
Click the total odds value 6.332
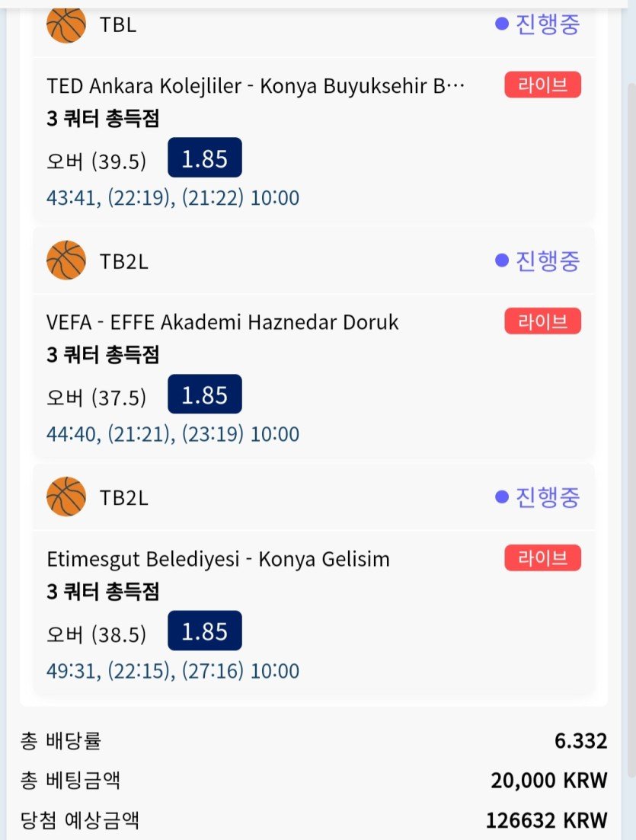580,741
